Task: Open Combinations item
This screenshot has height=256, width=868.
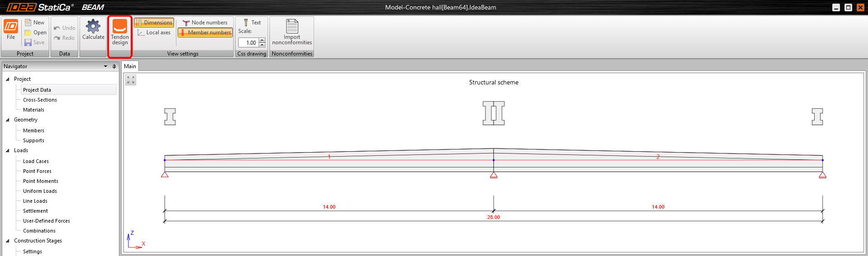Action: [x=39, y=231]
